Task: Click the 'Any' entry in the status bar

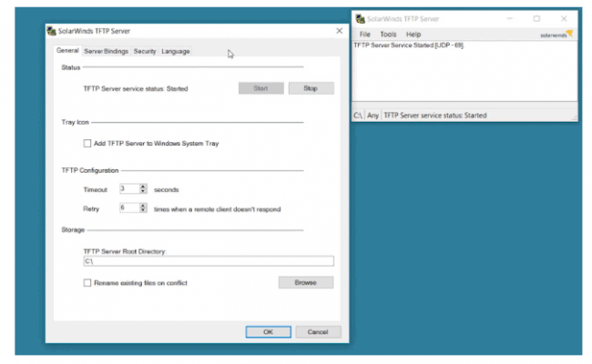Action: pos(373,116)
